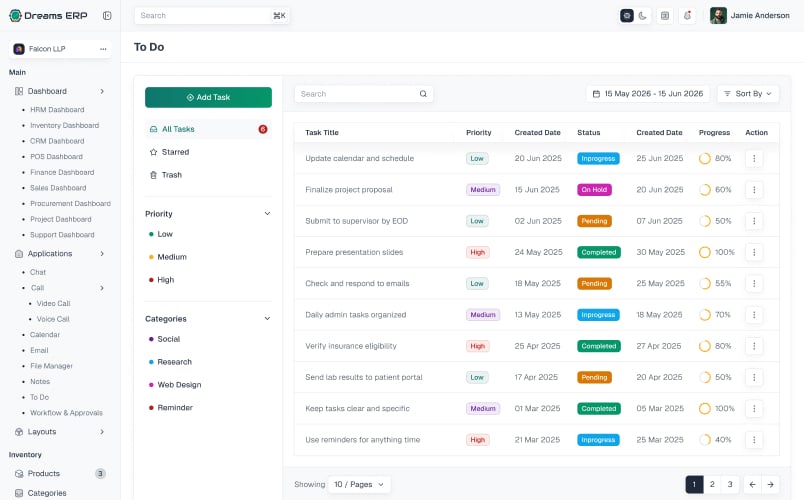Open the 10 / Pages dropdown

359,484
